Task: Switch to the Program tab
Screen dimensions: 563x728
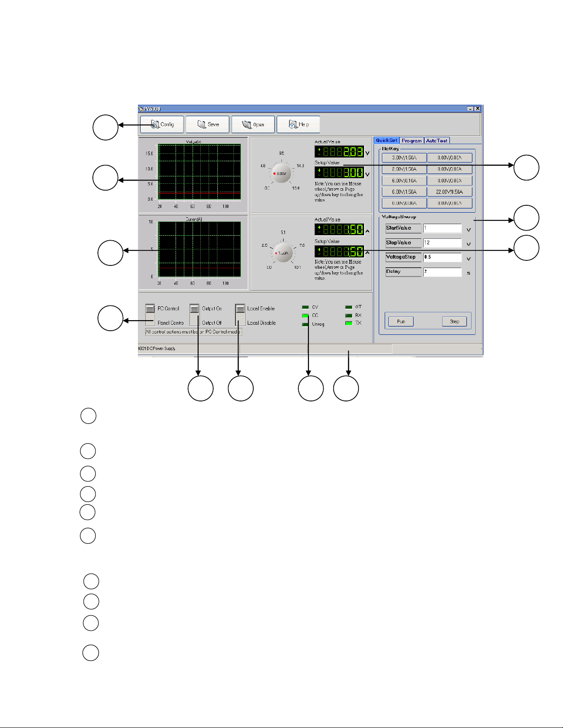Action: [x=412, y=141]
